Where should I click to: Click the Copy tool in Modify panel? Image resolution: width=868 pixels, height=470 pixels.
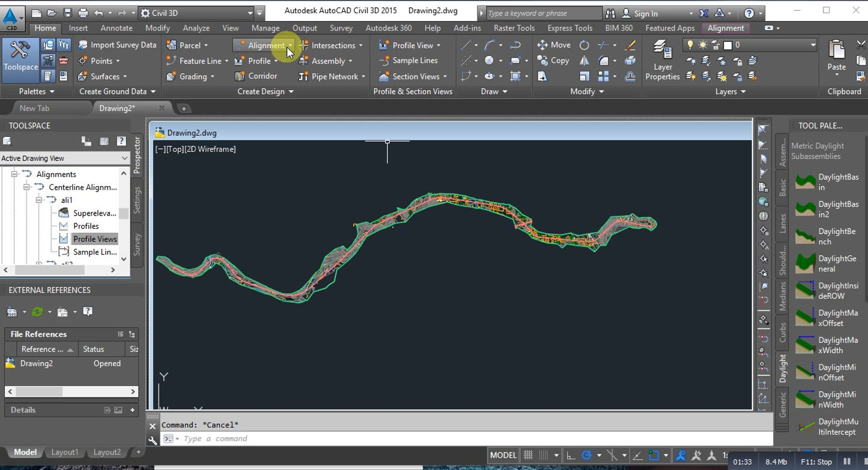pyautogui.click(x=553, y=61)
